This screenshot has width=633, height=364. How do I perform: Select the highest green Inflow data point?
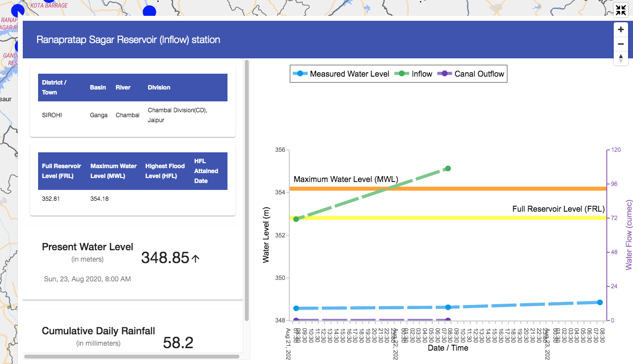pos(448,169)
